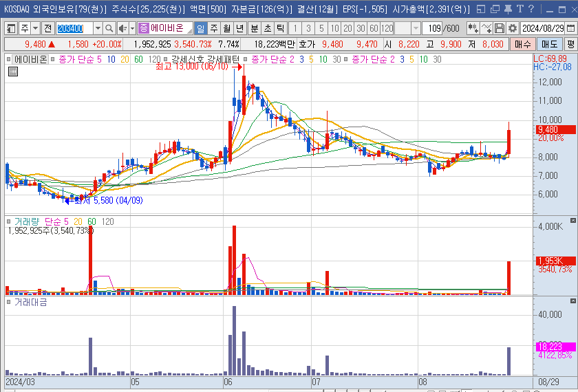The width and height of the screenshot is (578, 392).
Task: Click the LC:69,89 value
Action: [550, 58]
